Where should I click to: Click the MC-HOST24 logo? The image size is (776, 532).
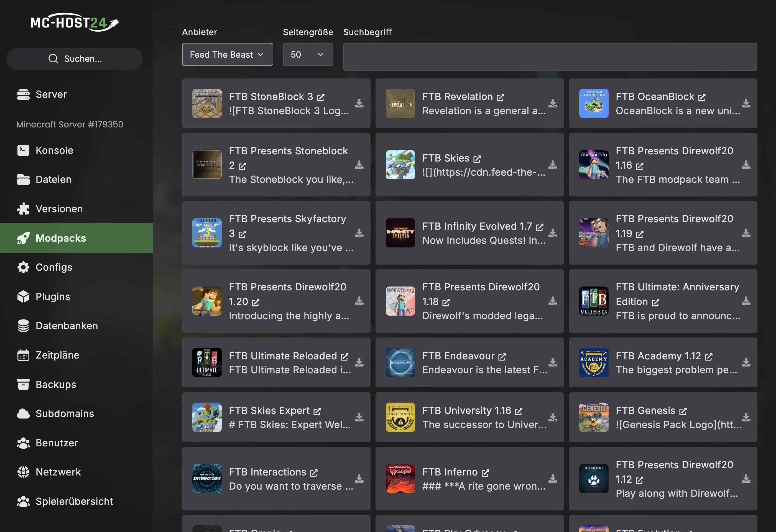[x=75, y=22]
